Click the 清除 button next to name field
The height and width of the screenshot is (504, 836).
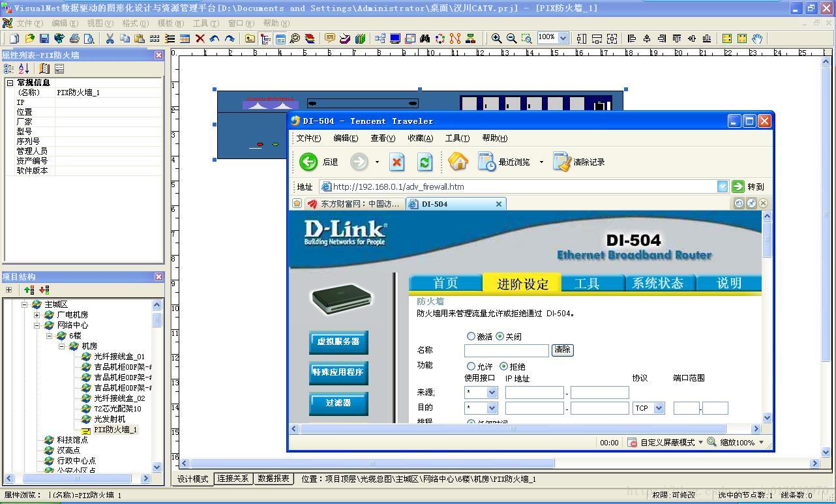(562, 350)
